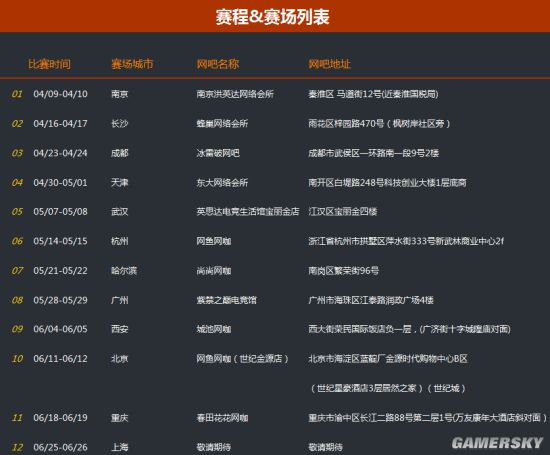Select the city 广州
The image size is (550, 455).
tap(120, 300)
